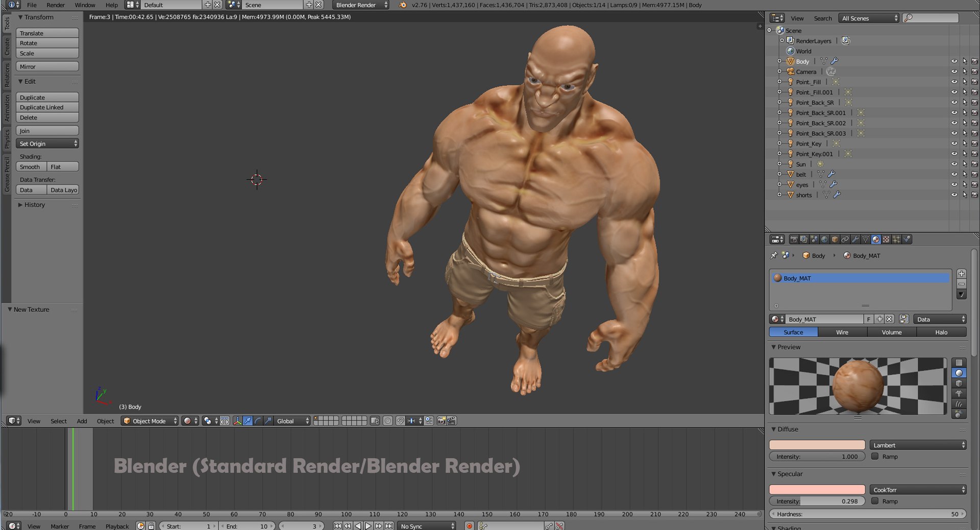This screenshot has height=530, width=980.
Task: Open the Scene properties tab
Action: (814, 239)
